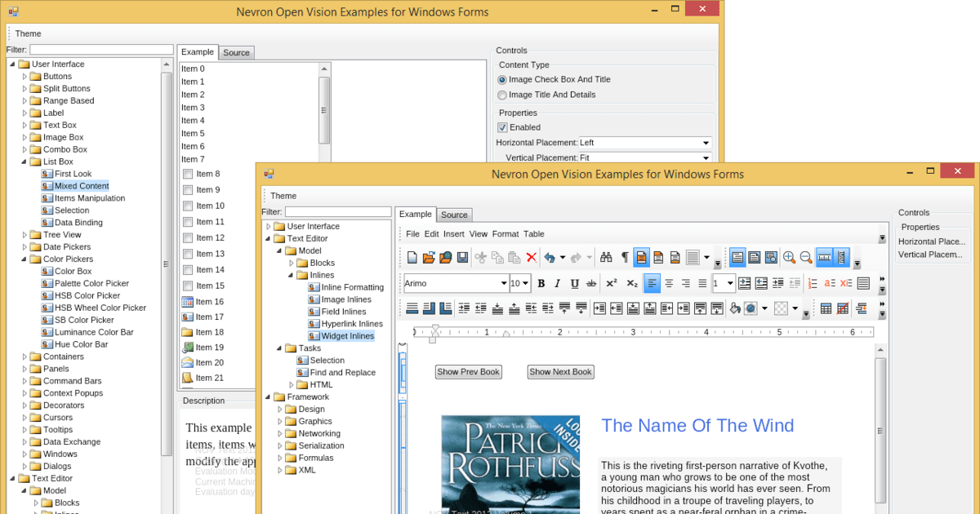The height and width of the screenshot is (514, 980).
Task: Click the Justify alignment icon
Action: pyautogui.click(x=702, y=283)
